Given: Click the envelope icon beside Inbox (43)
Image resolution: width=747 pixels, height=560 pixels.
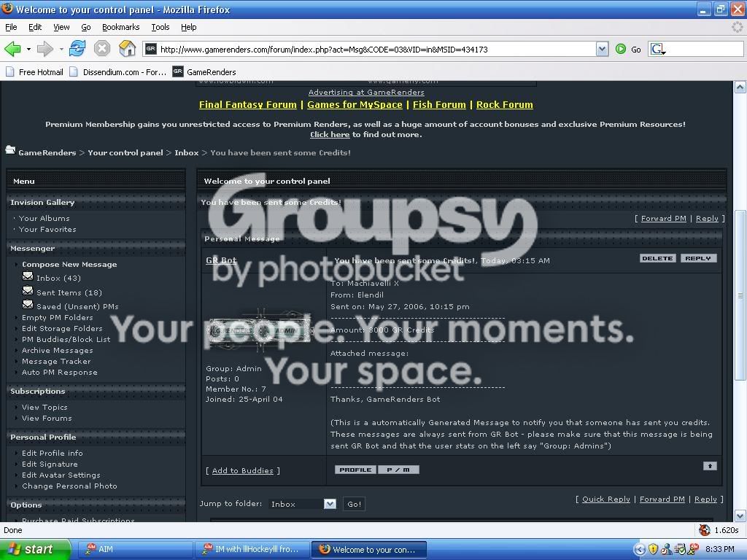Looking at the screenshot, I should [28, 276].
